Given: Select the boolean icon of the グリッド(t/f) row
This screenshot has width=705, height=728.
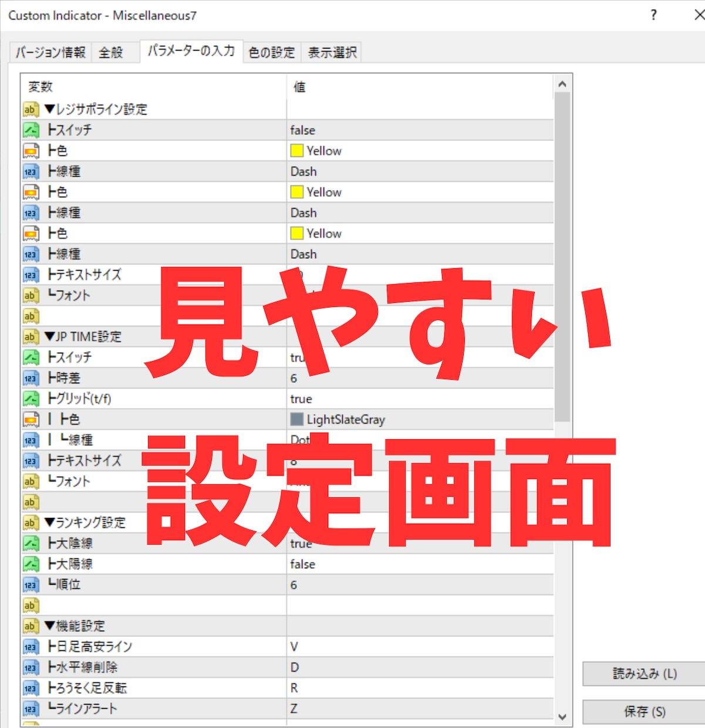Looking at the screenshot, I should click(x=31, y=399).
